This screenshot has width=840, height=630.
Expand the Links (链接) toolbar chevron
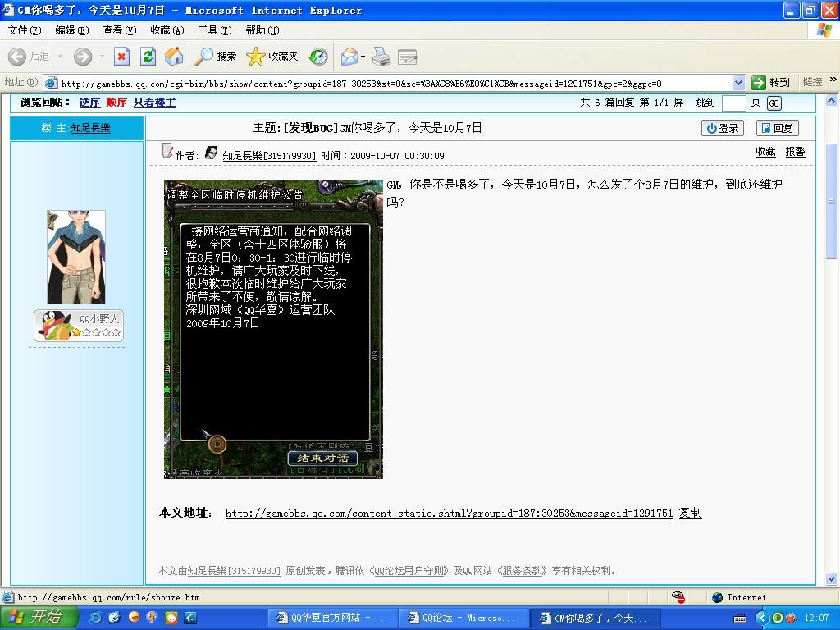[x=833, y=80]
